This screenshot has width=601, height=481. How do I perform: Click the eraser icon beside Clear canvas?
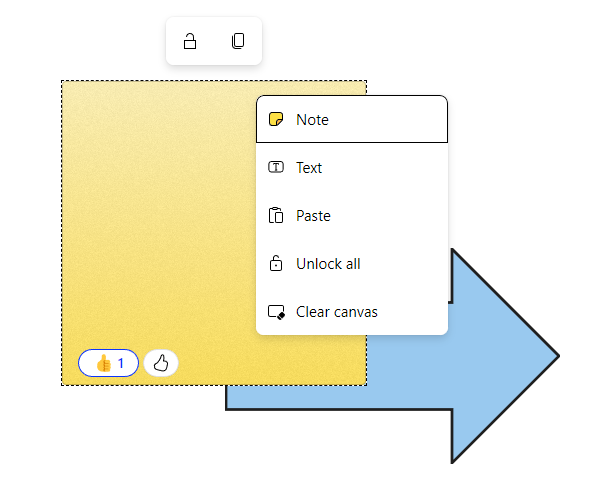click(x=276, y=312)
